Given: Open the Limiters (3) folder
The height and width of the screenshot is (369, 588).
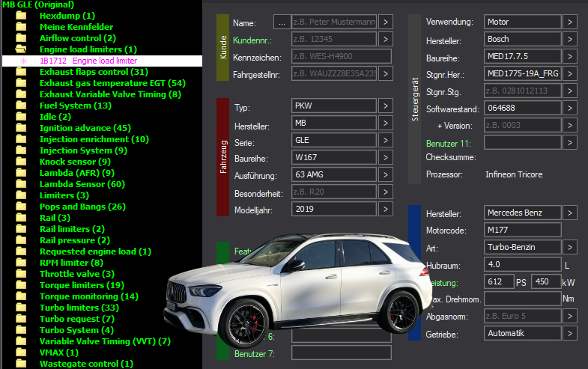Looking at the screenshot, I should 64,195.
